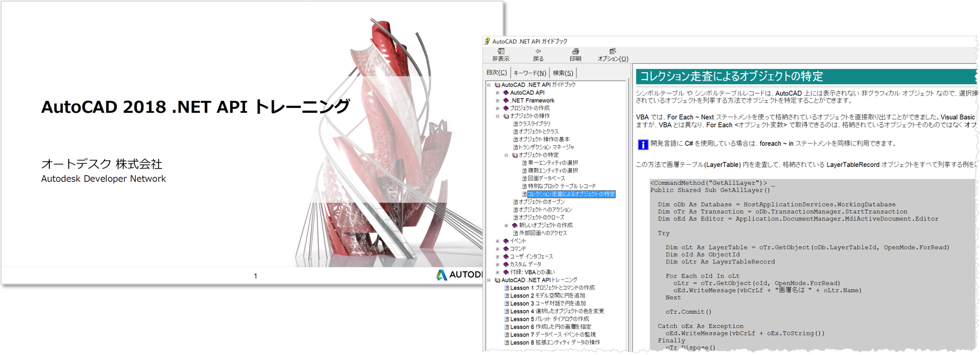The width and height of the screenshot is (980, 355).
Task: Click the topic icon beside オブジェクトのクローズ
Action: click(x=515, y=217)
